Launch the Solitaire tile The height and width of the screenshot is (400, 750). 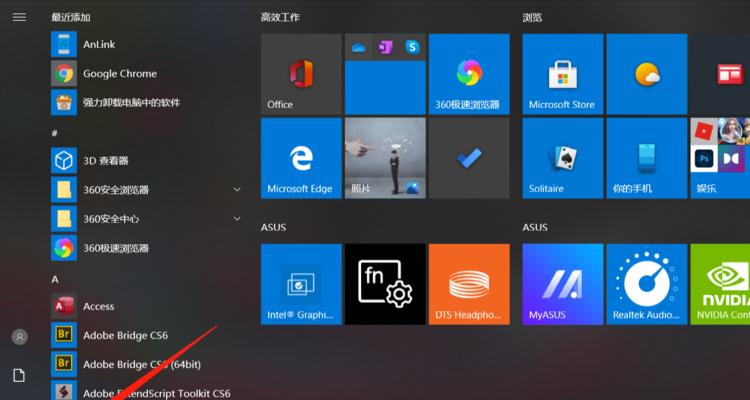point(563,158)
